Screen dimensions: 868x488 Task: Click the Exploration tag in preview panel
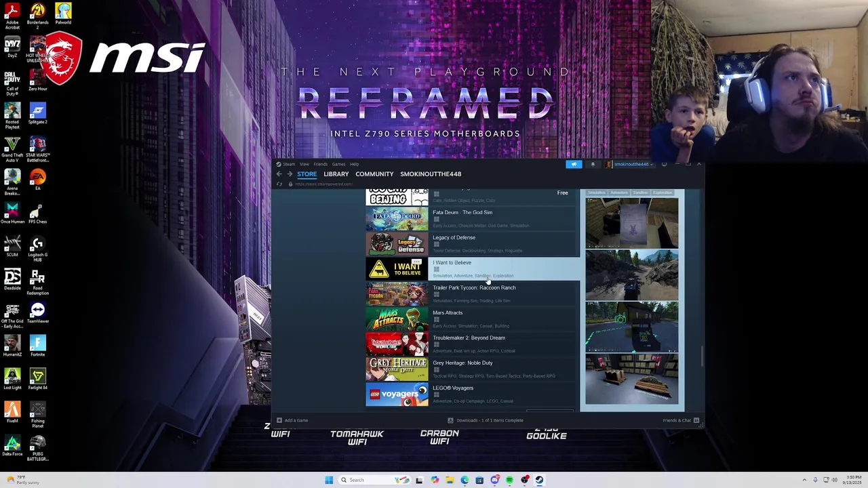(x=663, y=193)
